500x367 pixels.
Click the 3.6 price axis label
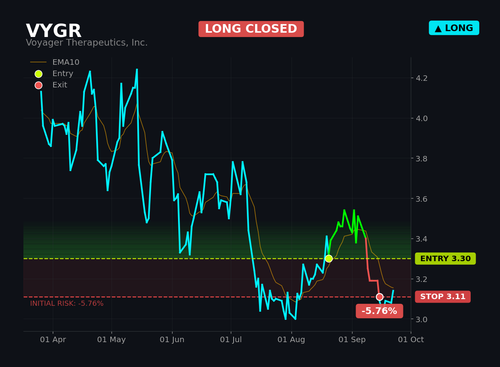click(421, 199)
